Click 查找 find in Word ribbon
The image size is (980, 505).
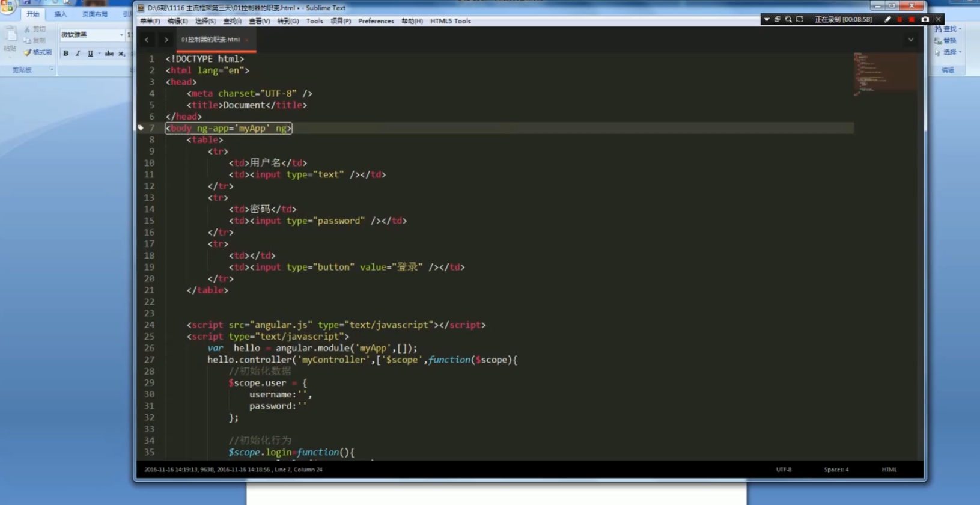pos(949,29)
